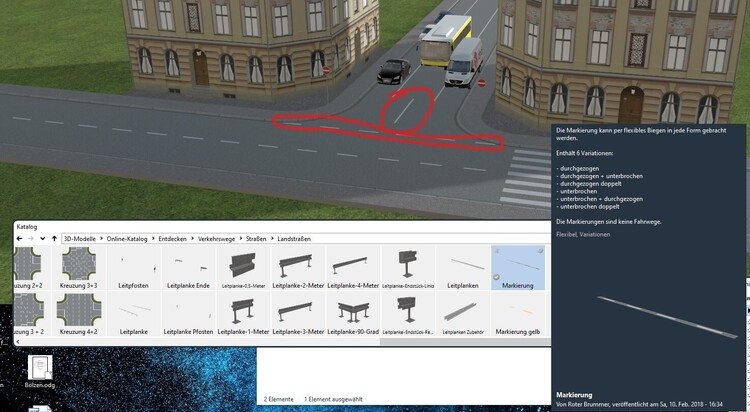The width and height of the screenshot is (750, 412).
Task: Go back in the Katalog navigation
Action: pyautogui.click(x=19, y=238)
